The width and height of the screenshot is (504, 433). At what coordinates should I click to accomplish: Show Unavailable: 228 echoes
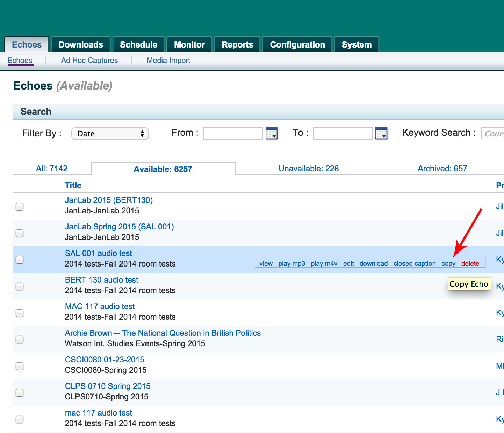point(309,169)
